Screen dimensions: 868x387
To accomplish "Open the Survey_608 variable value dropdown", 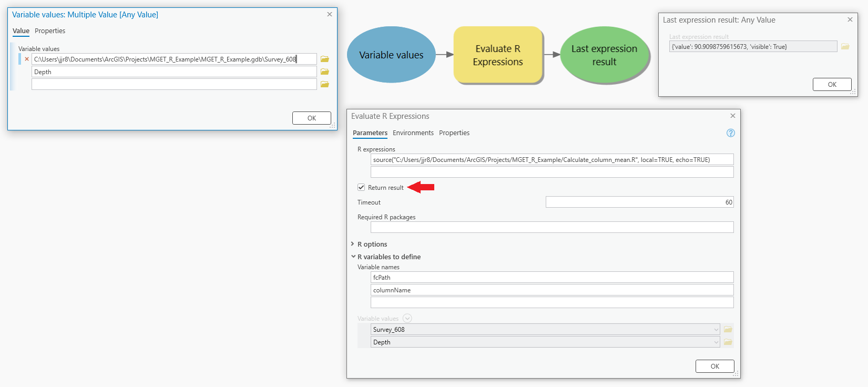I will pos(716,330).
